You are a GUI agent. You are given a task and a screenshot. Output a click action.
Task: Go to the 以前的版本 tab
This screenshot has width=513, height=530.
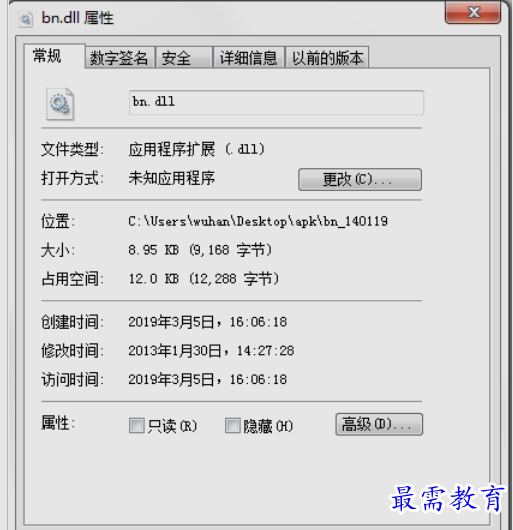[x=327, y=58]
